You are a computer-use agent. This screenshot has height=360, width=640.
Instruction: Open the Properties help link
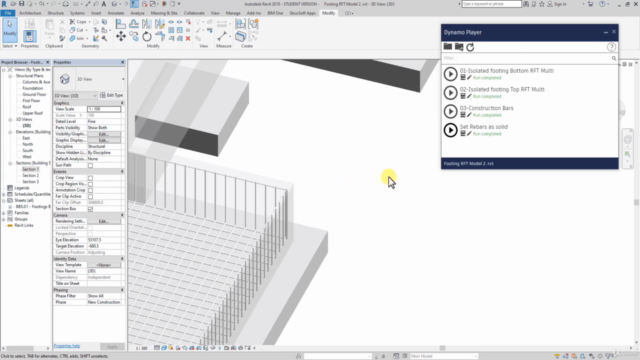pyautogui.click(x=67, y=346)
